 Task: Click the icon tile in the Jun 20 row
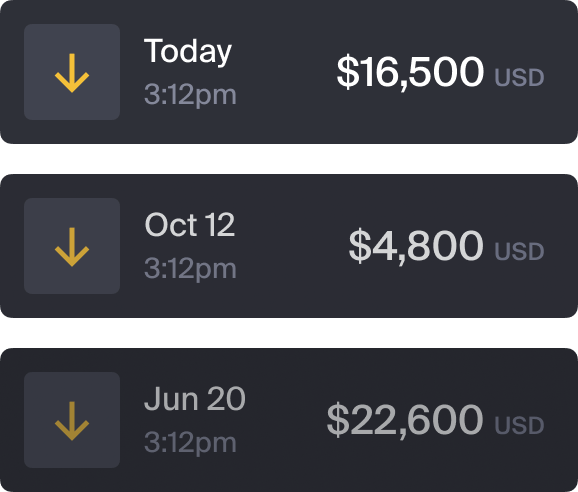tap(72, 420)
